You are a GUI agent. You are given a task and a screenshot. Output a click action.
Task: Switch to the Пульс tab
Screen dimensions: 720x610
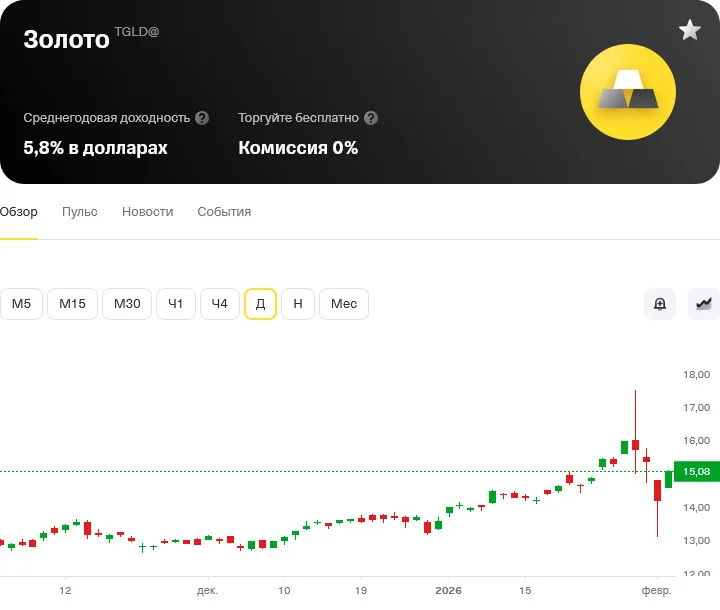pyautogui.click(x=80, y=212)
